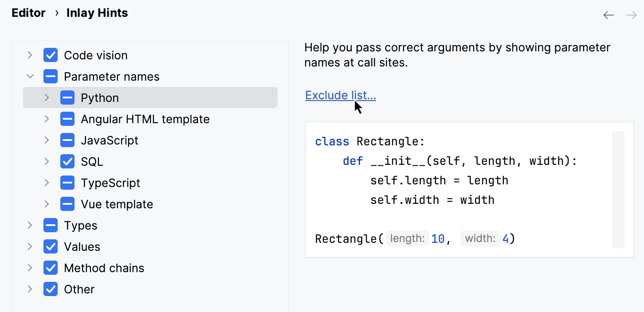
Task: Toggle the Python checkbox
Action: (67, 97)
